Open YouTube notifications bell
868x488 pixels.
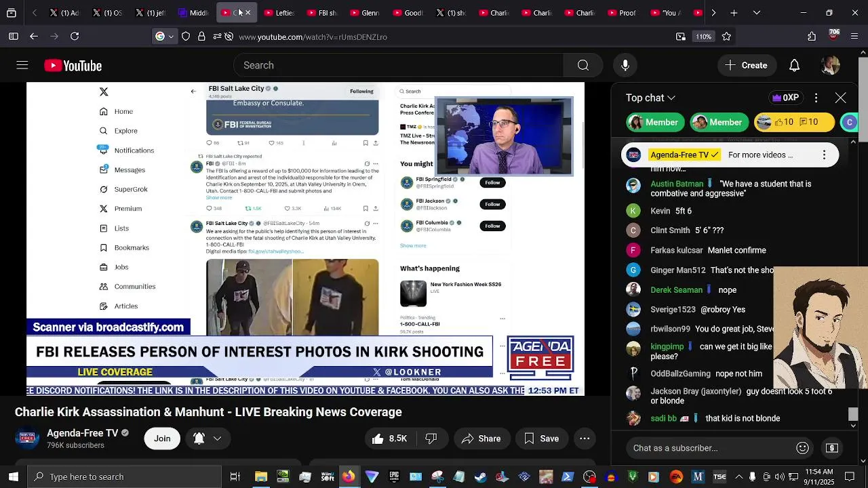click(794, 66)
